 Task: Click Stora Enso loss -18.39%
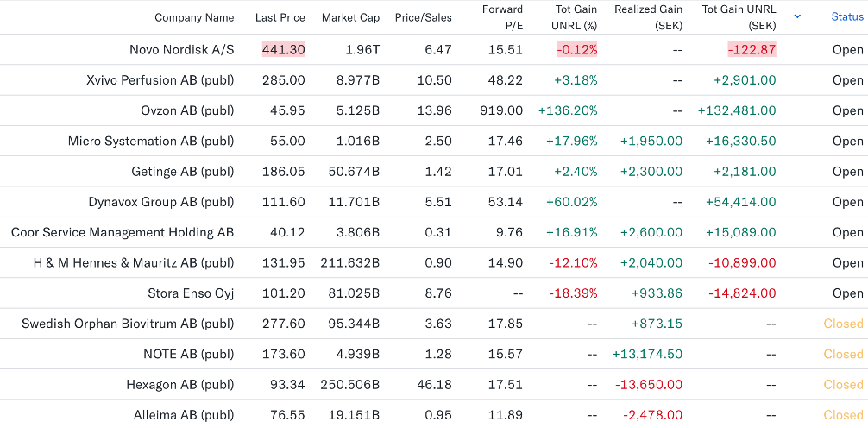pyautogui.click(x=573, y=293)
